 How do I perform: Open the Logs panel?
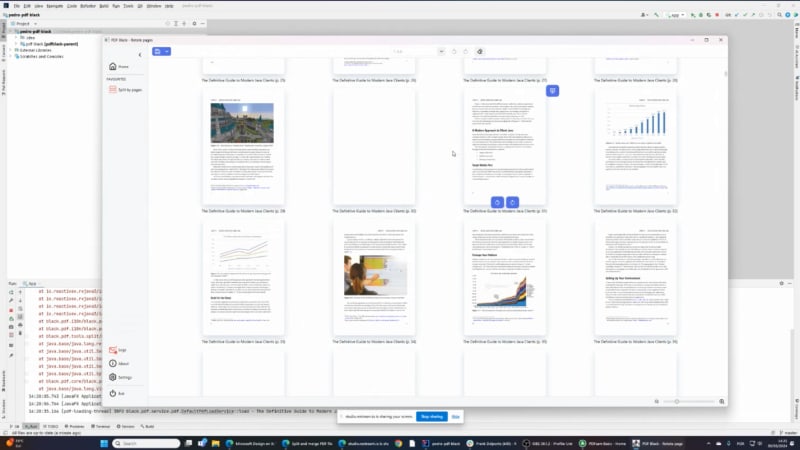point(119,350)
